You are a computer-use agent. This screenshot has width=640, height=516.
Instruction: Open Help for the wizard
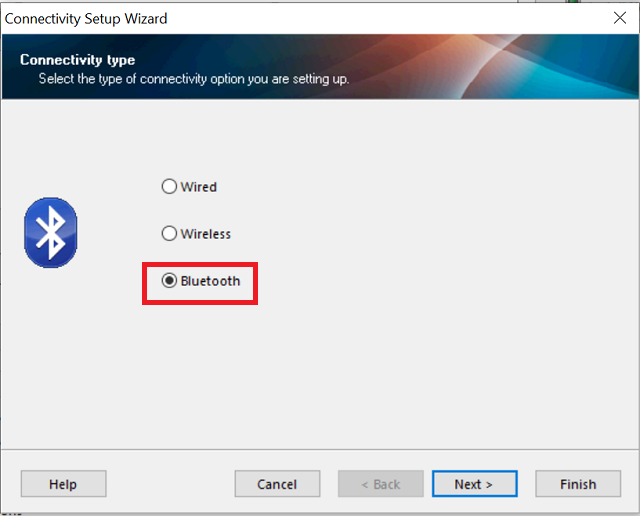[63, 484]
